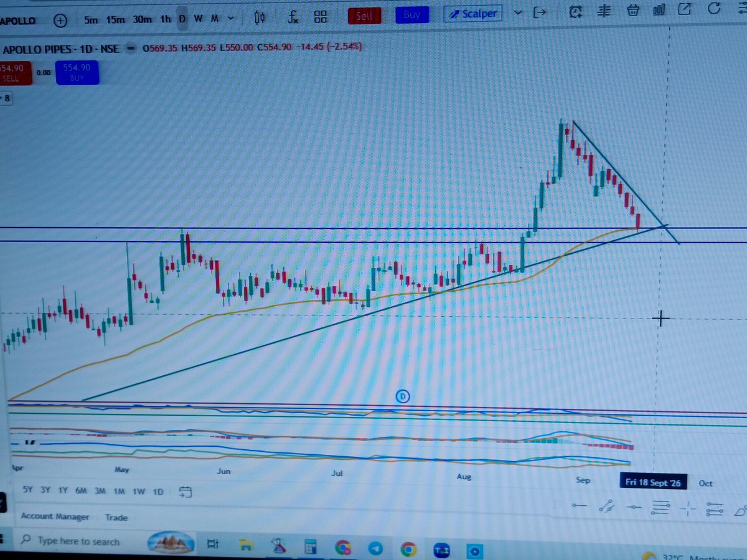Set date range to 6M

coord(81,491)
